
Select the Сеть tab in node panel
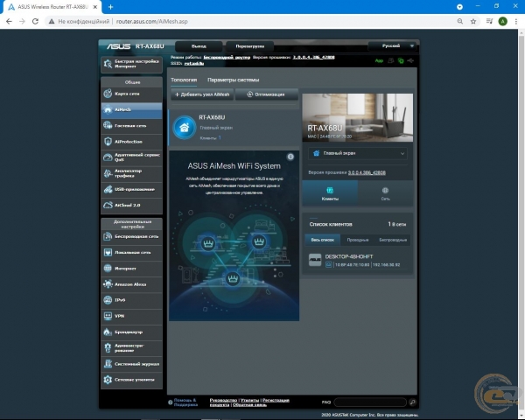(385, 193)
